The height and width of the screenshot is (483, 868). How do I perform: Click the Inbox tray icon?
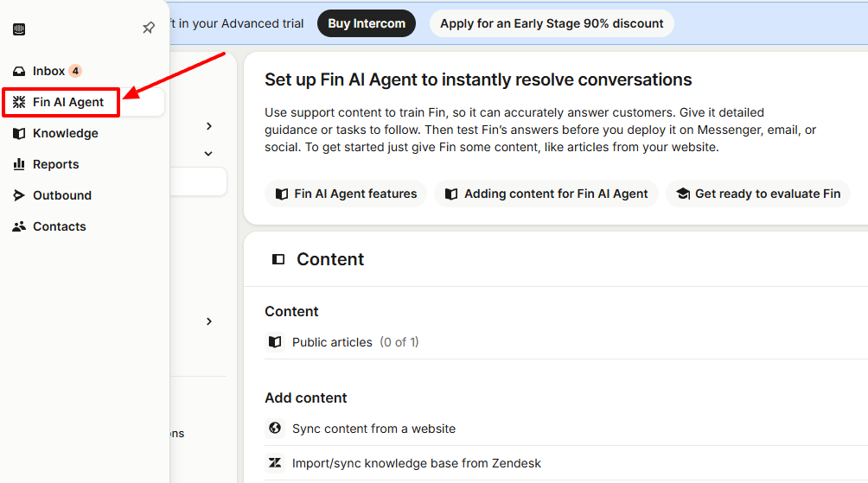[19, 72]
